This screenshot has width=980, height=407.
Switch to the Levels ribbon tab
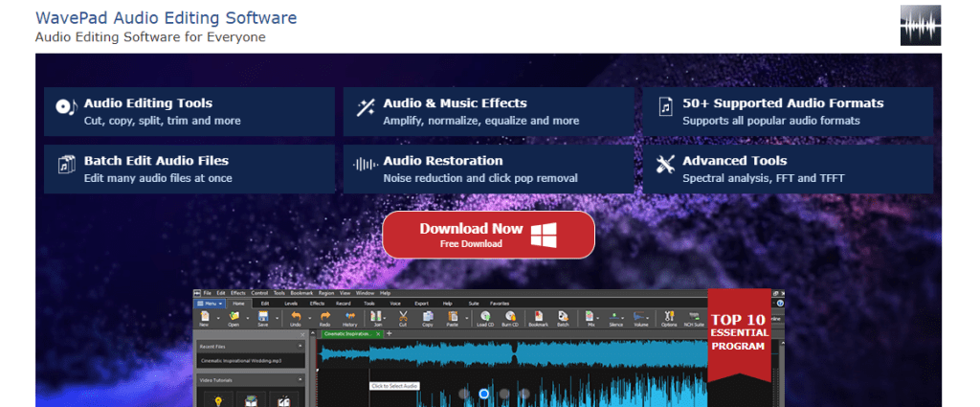(291, 304)
